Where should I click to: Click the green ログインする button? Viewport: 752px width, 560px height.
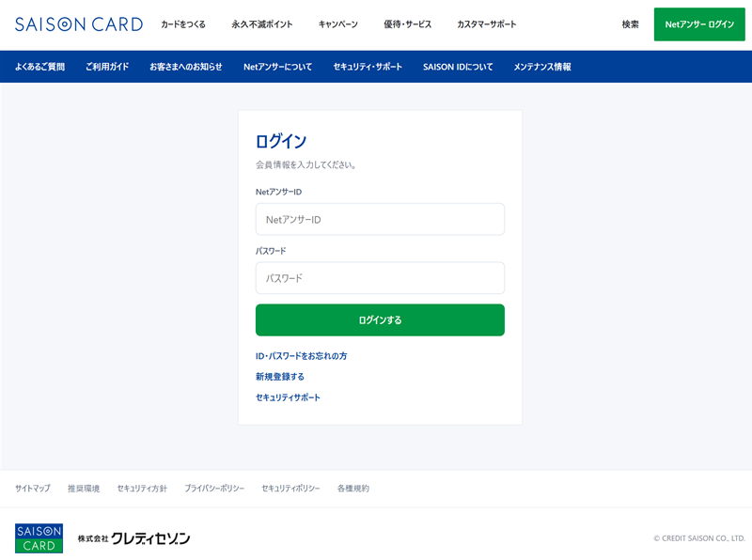click(x=380, y=319)
